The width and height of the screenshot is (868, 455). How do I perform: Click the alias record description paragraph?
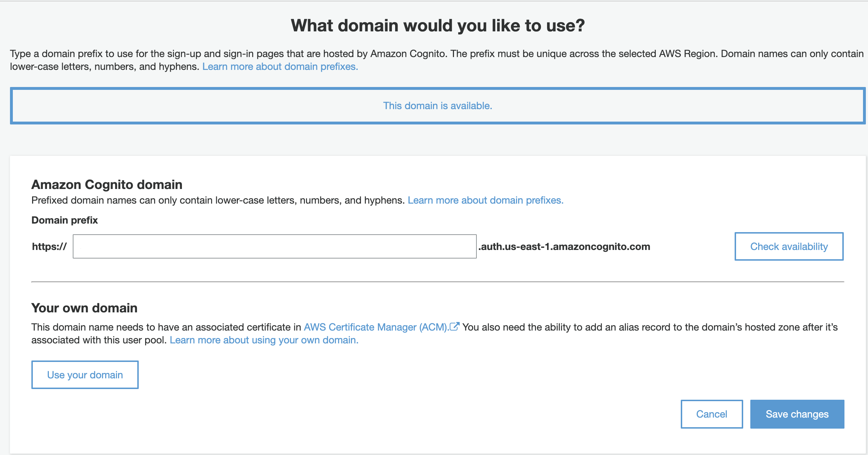(434, 333)
